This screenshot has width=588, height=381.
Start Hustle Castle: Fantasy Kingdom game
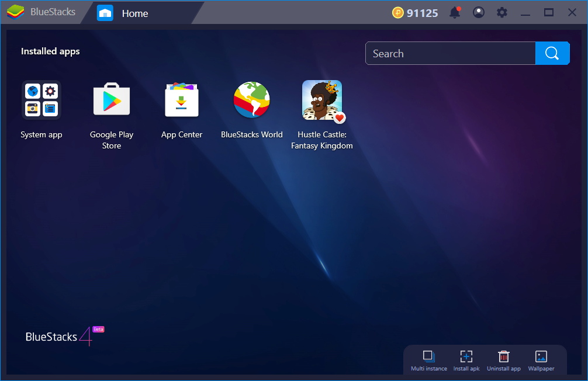(322, 100)
